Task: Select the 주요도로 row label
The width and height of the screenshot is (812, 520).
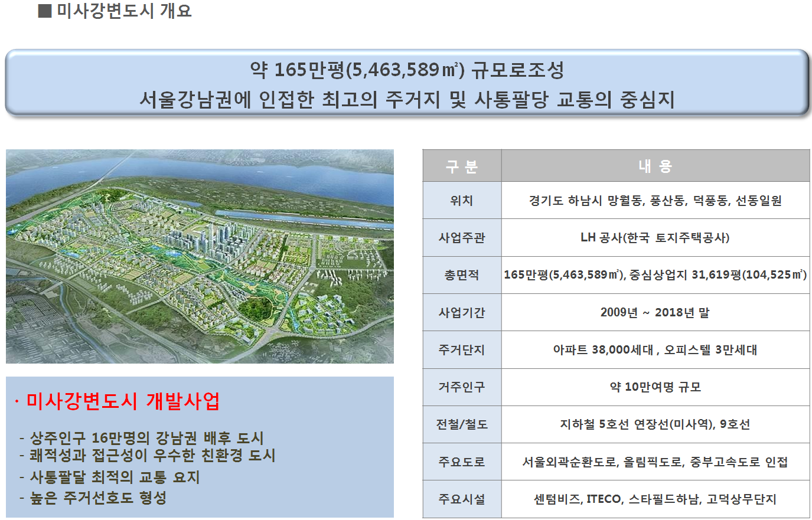Action: [462, 462]
